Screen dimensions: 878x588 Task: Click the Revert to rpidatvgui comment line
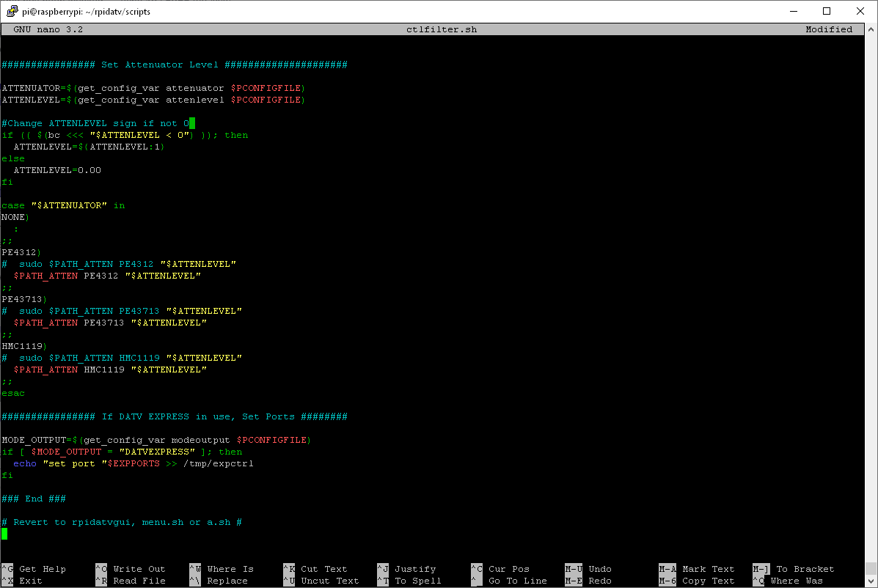122,523
